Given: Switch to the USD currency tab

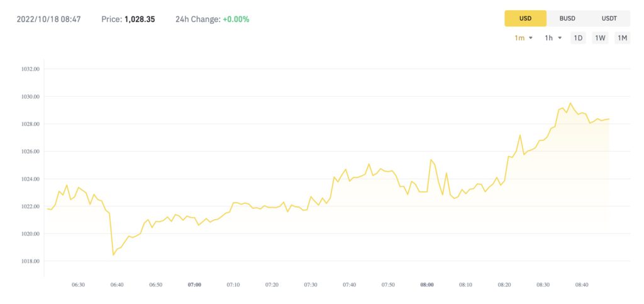Looking at the screenshot, I should tap(525, 18).
